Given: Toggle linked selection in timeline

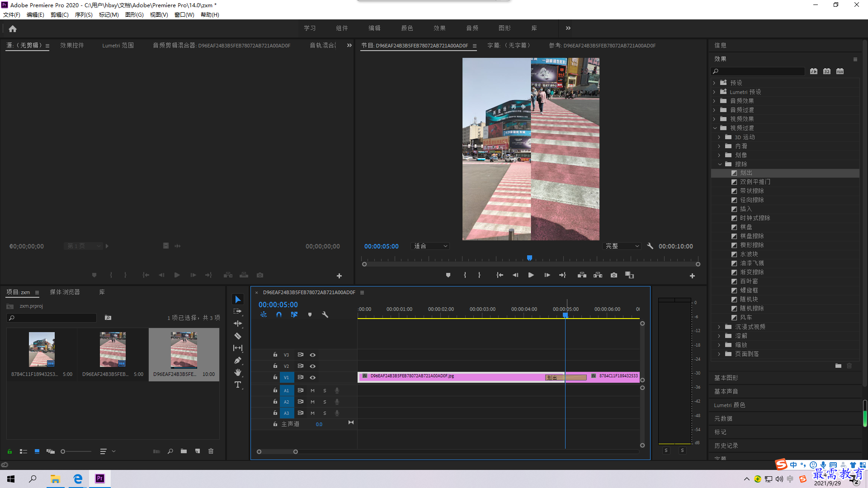Looking at the screenshot, I should coord(294,314).
